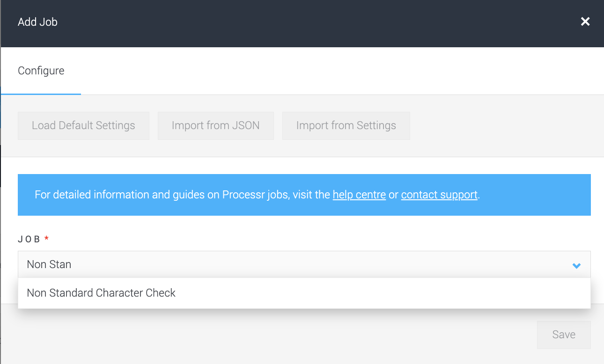Screen dimensions: 604x364
Task: Click the help centre hyperlink in banner
Action: click(359, 195)
